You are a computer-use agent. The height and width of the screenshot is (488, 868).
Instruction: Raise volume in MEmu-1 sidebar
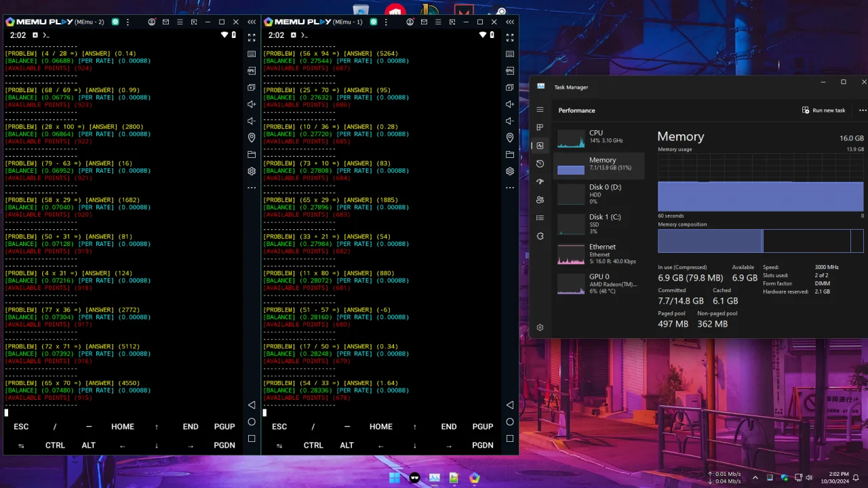(510, 104)
